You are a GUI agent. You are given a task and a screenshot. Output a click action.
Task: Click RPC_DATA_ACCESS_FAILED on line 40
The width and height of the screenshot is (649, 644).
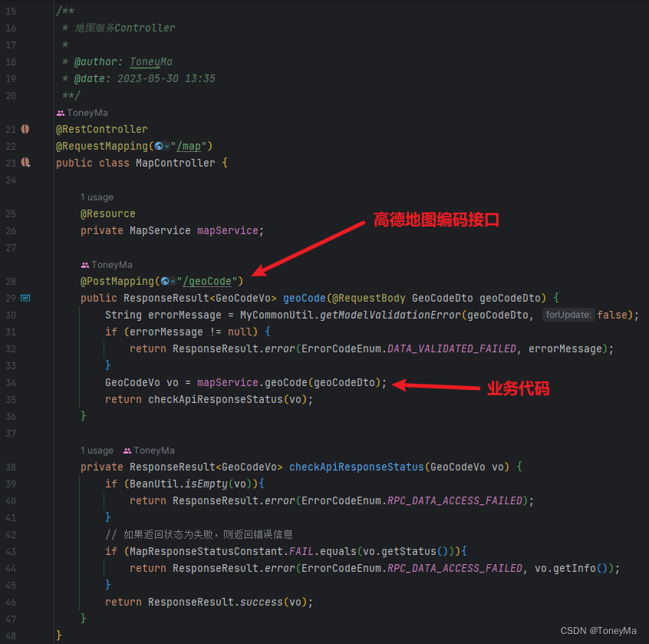455,500
